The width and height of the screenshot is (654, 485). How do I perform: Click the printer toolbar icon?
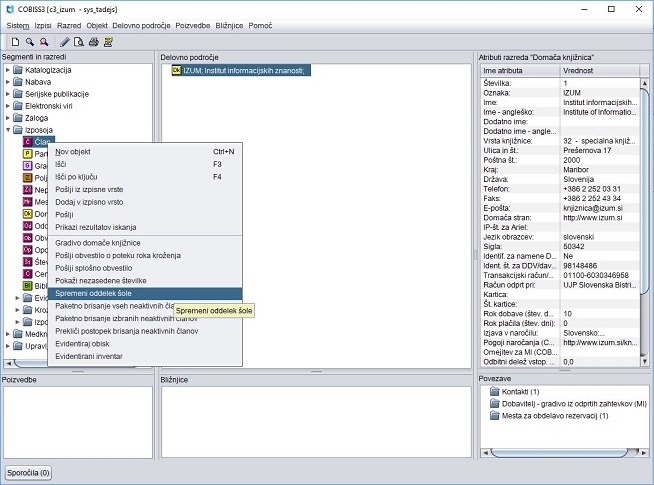coord(93,42)
